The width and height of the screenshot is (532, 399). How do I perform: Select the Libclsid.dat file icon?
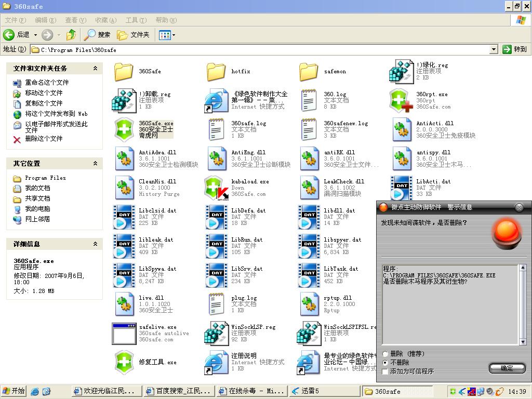[x=124, y=217]
